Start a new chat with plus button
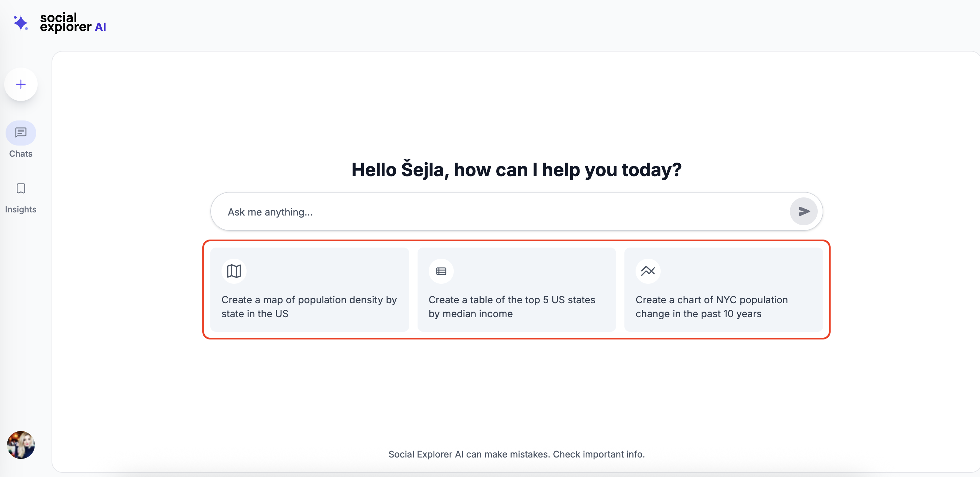Screen dimensions: 980x477 tap(21, 84)
